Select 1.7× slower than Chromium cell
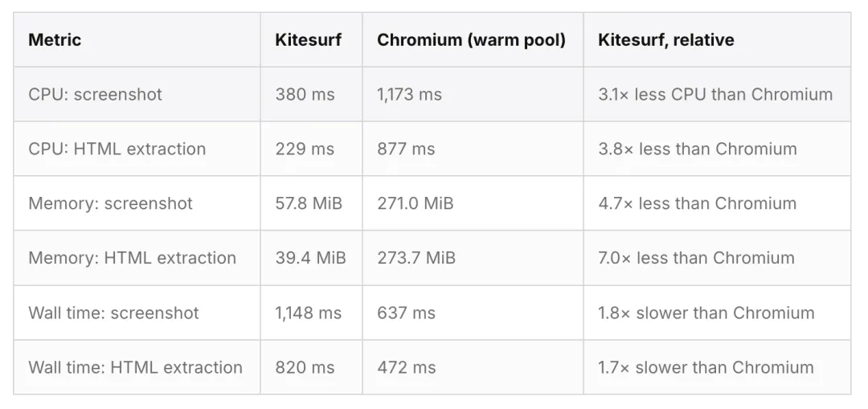The height and width of the screenshot is (409, 868). pyautogui.click(x=706, y=367)
